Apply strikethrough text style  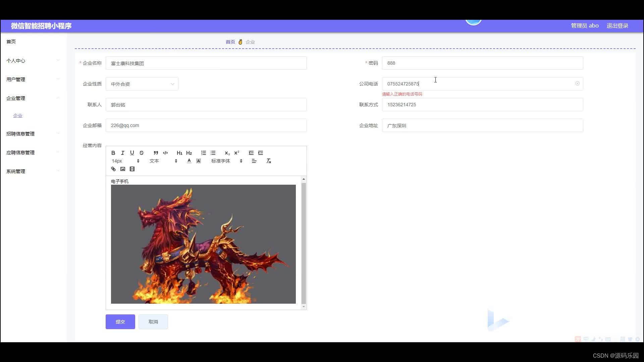click(x=142, y=153)
